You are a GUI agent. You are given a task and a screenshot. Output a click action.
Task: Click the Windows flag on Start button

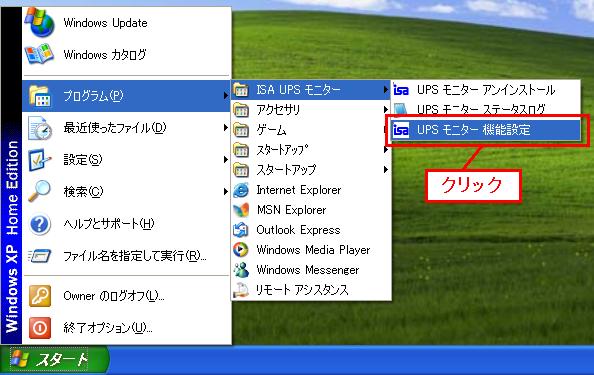point(19,359)
